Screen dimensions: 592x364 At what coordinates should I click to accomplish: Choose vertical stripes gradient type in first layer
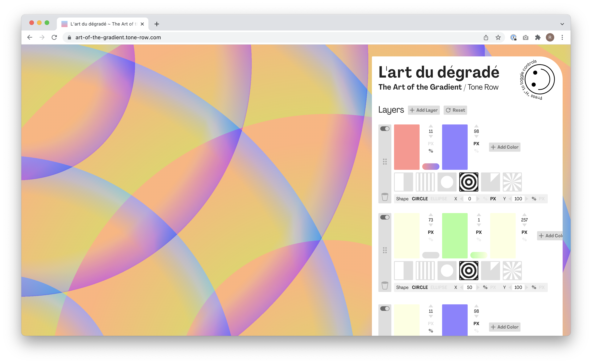click(425, 182)
